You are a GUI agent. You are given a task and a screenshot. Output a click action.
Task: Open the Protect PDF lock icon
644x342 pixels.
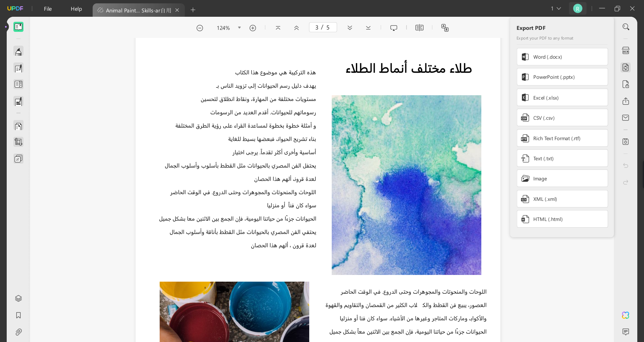(x=626, y=84)
